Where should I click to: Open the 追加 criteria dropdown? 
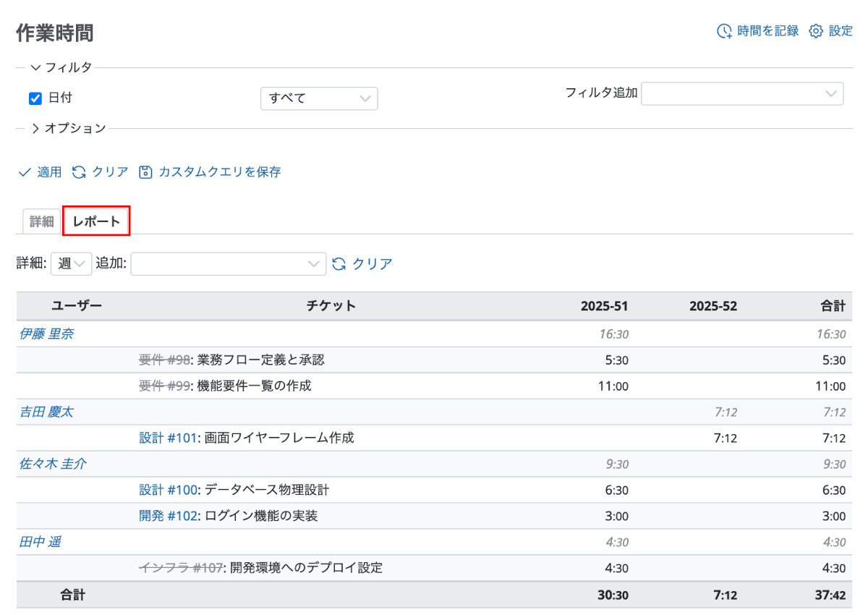[228, 264]
